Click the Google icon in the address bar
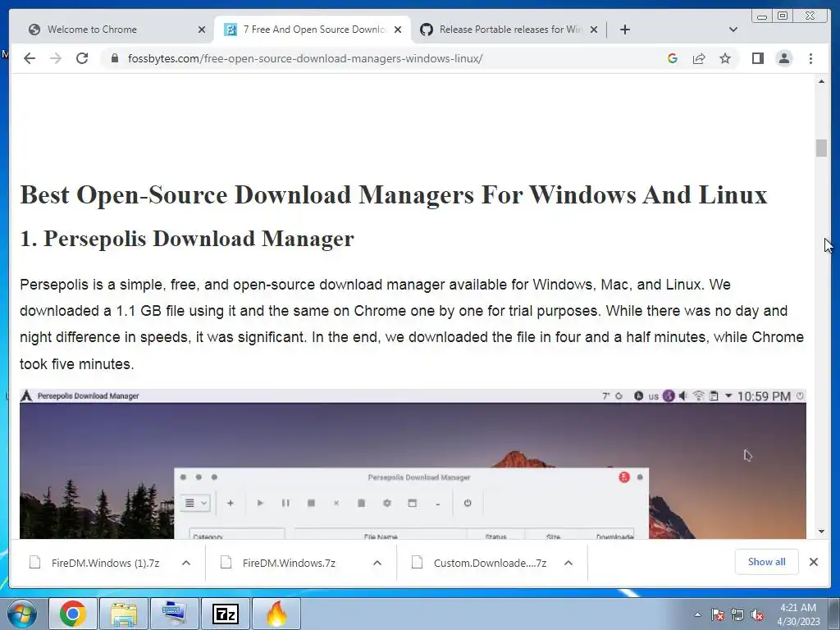This screenshot has width=840, height=630. coord(673,58)
